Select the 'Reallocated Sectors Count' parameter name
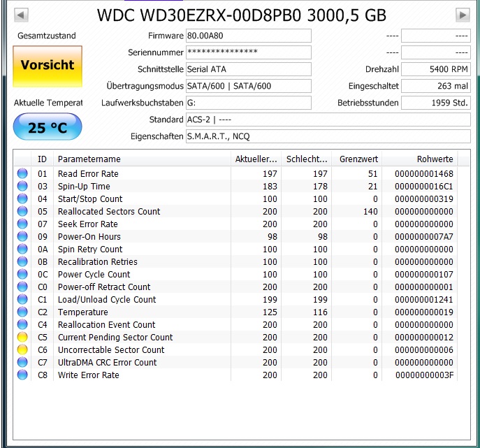The image size is (480, 448). pos(109,212)
